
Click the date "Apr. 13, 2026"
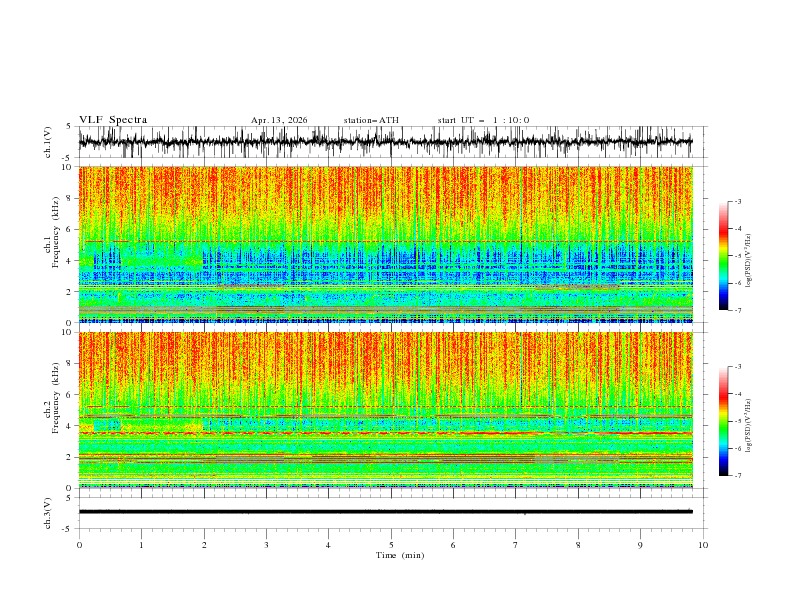coord(279,120)
